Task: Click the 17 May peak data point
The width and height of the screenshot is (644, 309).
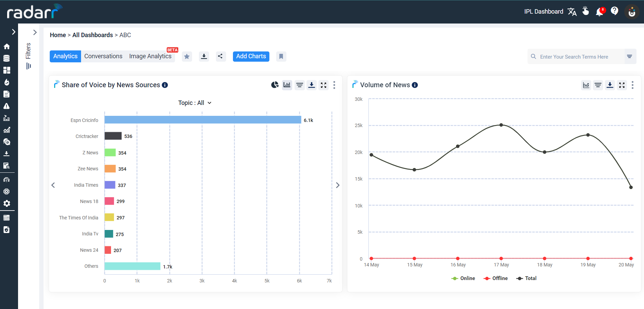Action: pos(501,125)
